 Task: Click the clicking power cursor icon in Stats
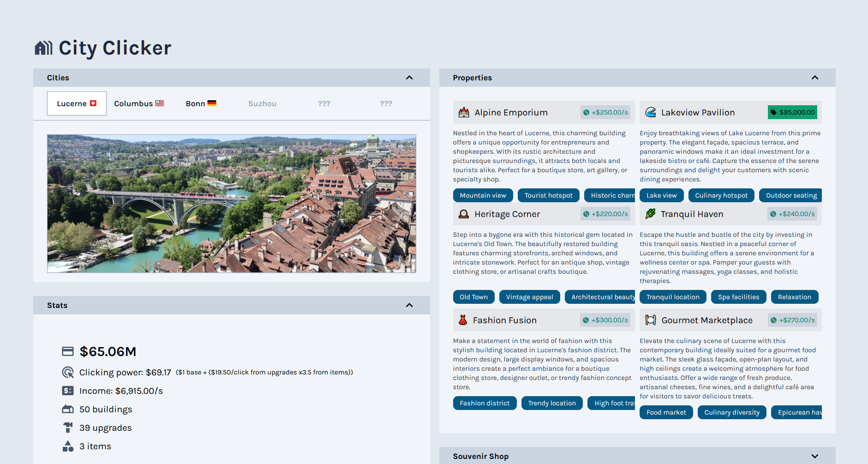68,372
